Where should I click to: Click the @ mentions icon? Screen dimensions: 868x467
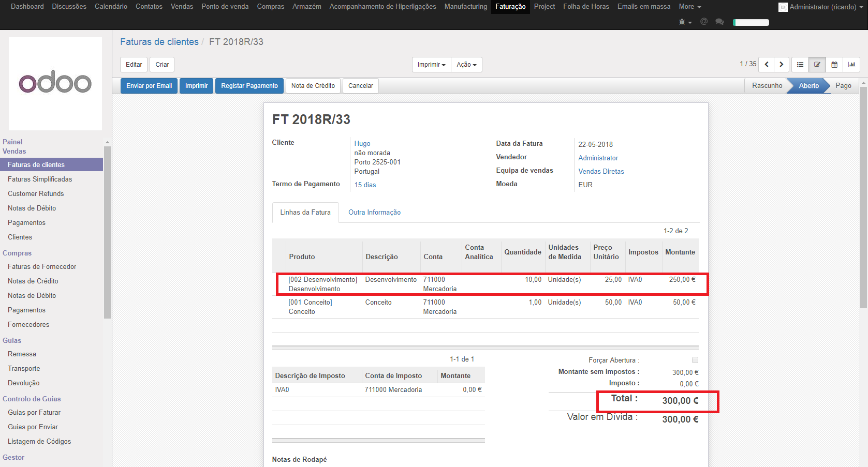[704, 22]
